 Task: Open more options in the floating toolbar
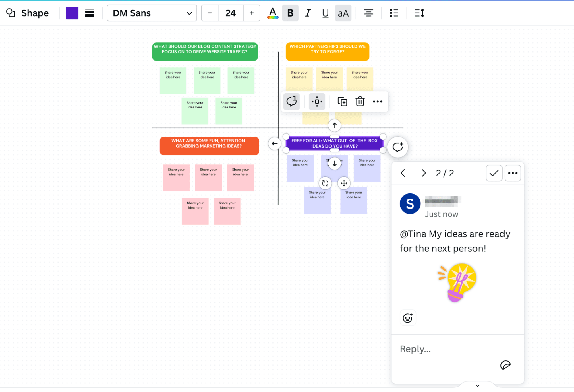coord(377,101)
